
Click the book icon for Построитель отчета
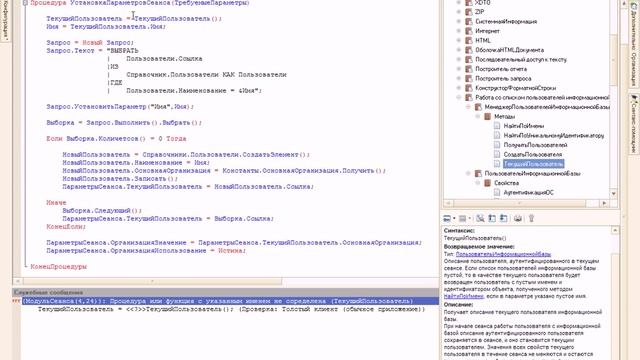(x=469, y=69)
